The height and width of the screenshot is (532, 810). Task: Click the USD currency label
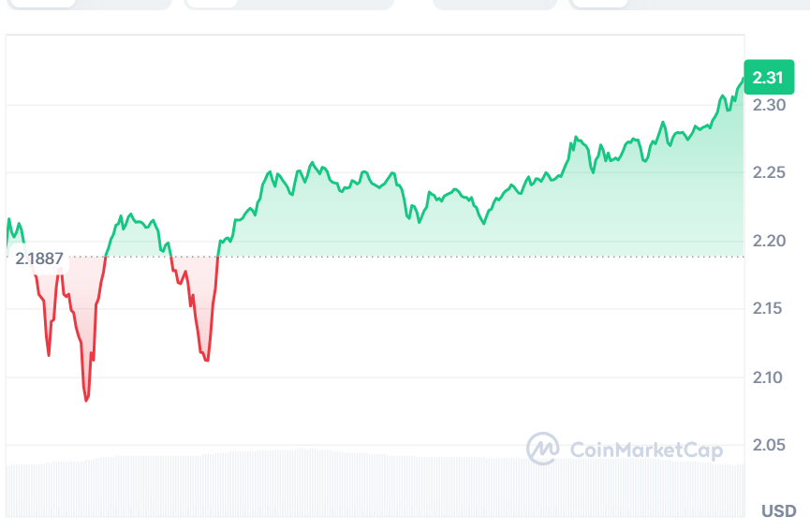pyautogui.click(x=778, y=511)
